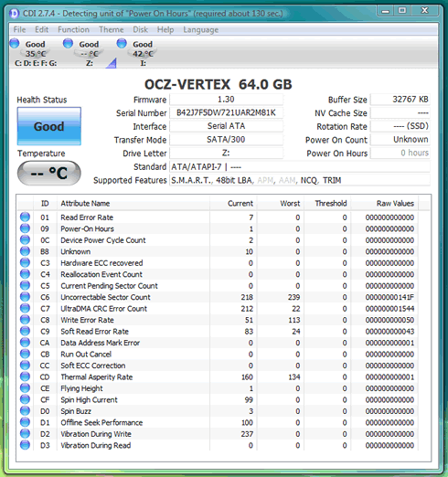448x477 pixels.
Task: Click the OCZ-VERTEX 64.0 GB title
Action: click(219, 84)
